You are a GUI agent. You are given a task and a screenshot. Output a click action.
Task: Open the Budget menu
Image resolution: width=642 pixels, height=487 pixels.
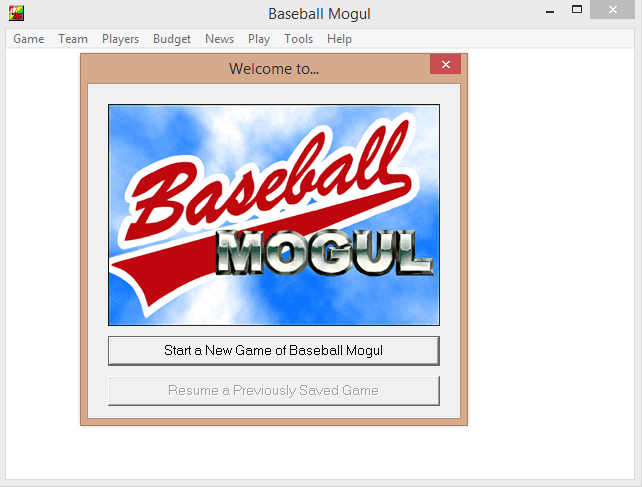coord(172,39)
